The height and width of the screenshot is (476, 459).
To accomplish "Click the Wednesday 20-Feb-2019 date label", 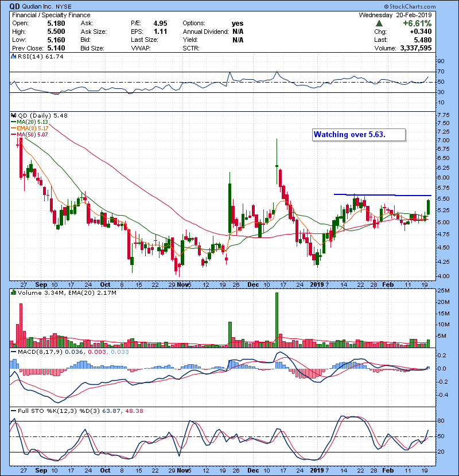I will tap(395, 15).
